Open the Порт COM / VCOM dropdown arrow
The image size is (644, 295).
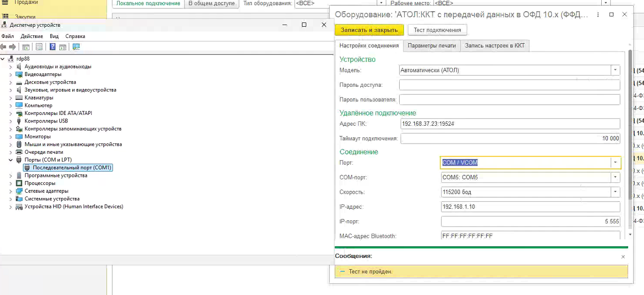coord(615,163)
